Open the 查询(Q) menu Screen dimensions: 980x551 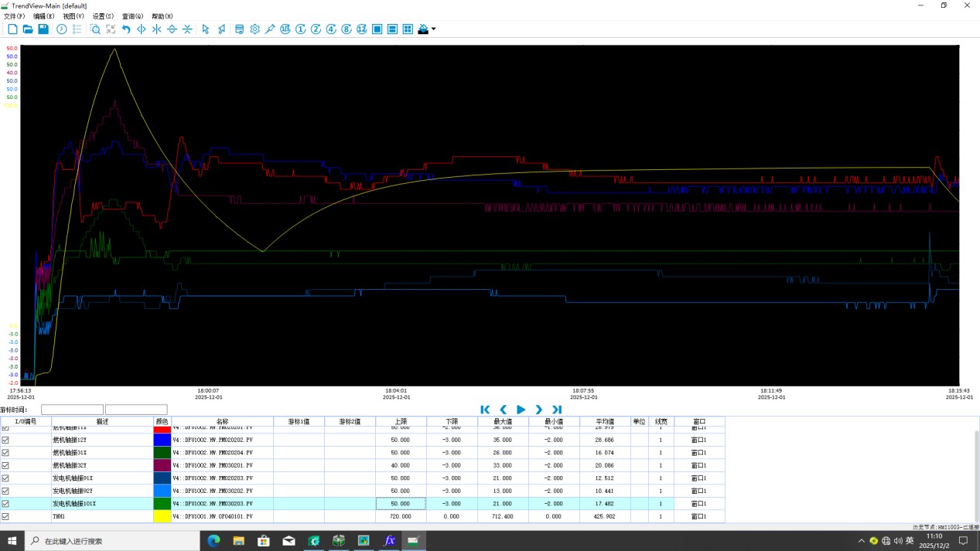pos(132,16)
